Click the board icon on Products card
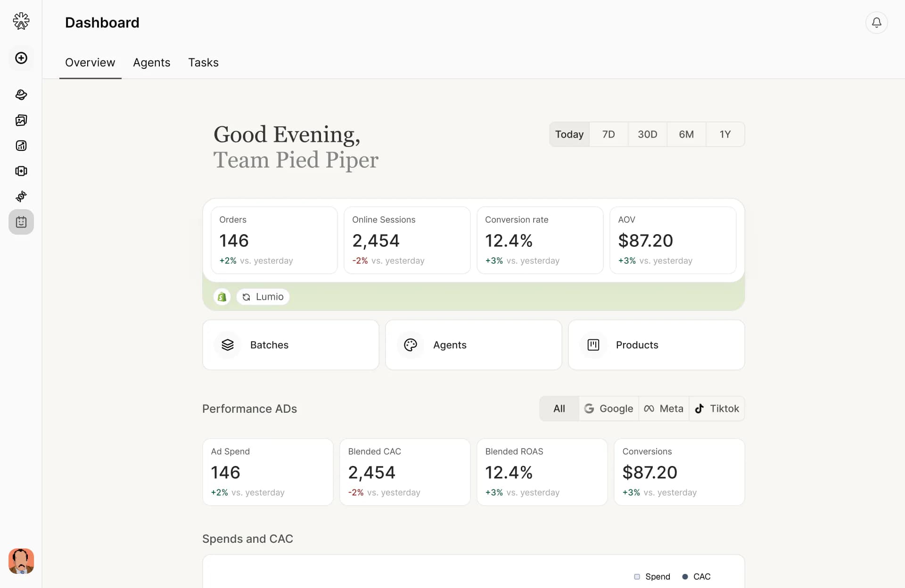905x588 pixels. point(593,345)
